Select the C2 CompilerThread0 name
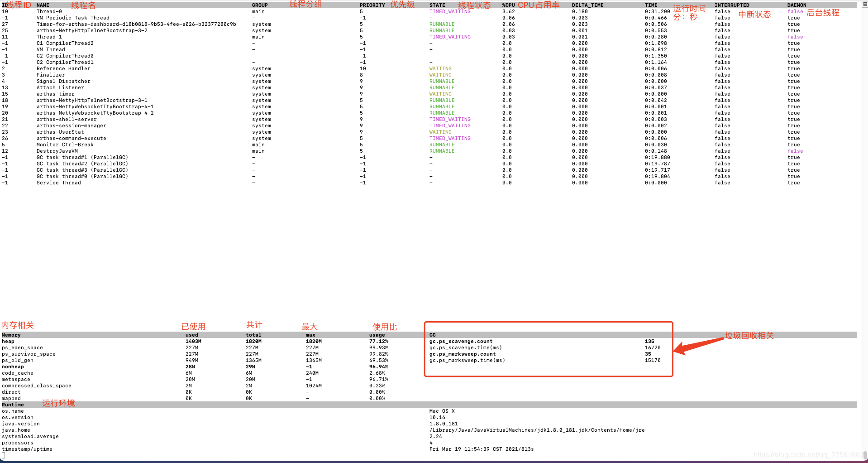Screen dimensions: 868x463 click(x=65, y=56)
